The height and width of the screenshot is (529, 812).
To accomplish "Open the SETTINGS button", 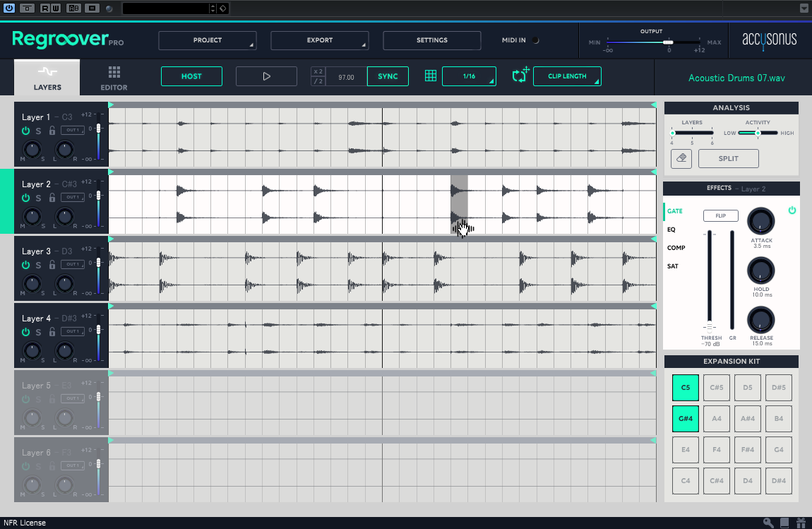I will (432, 40).
